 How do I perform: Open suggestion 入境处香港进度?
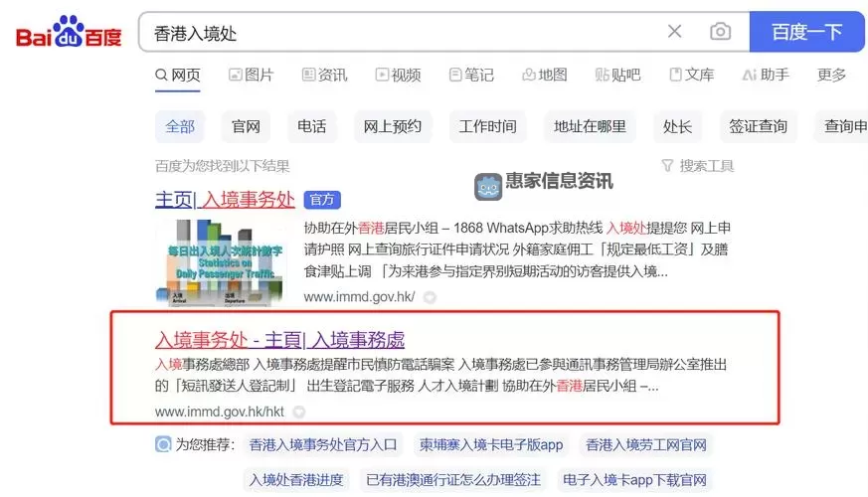tap(296, 480)
